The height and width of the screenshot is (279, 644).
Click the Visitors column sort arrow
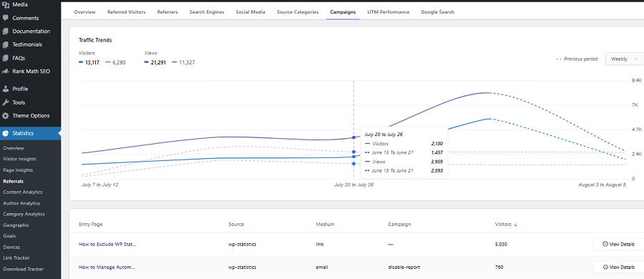[x=515, y=225]
